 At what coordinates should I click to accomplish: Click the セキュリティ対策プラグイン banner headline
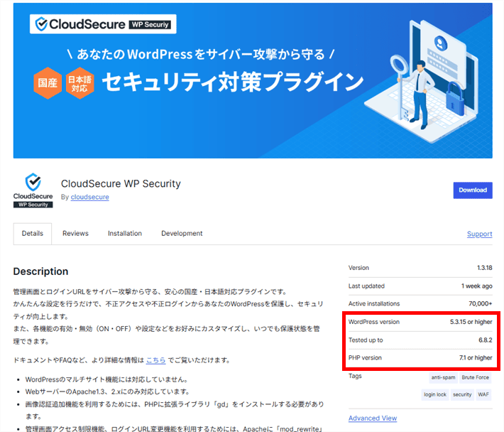233,82
